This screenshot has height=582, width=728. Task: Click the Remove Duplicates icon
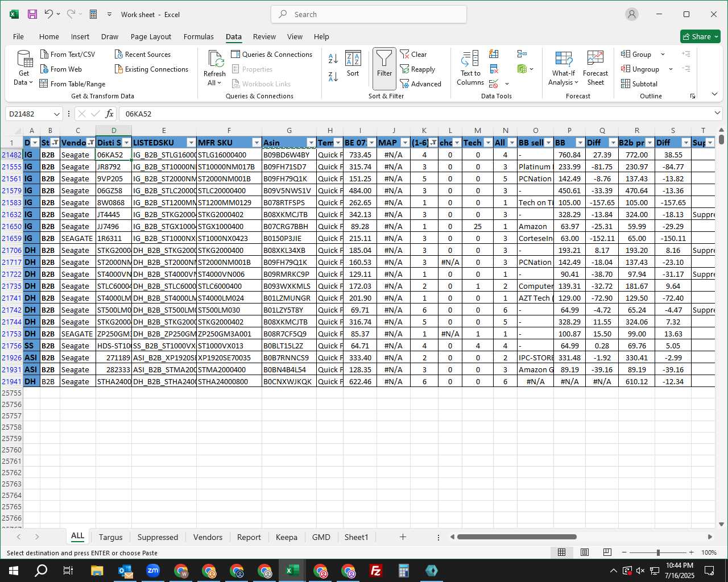494,69
